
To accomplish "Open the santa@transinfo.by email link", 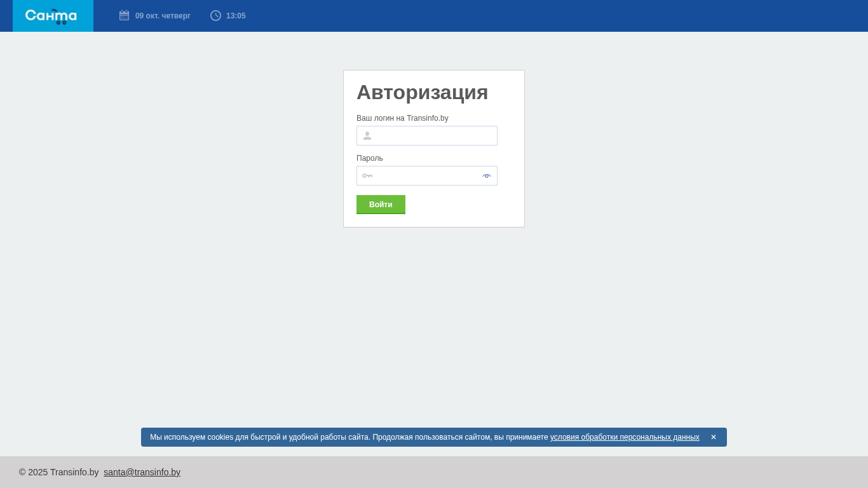I will [142, 472].
